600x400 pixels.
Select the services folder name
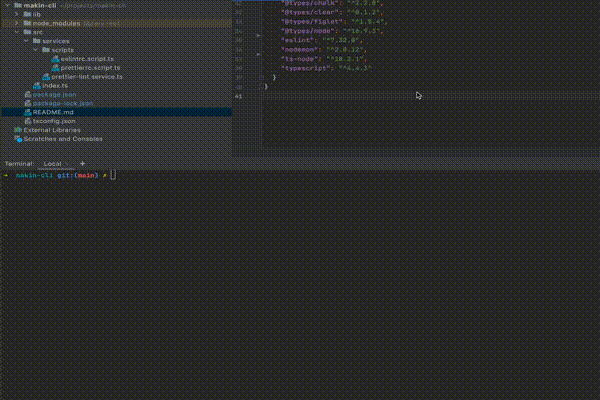56,41
